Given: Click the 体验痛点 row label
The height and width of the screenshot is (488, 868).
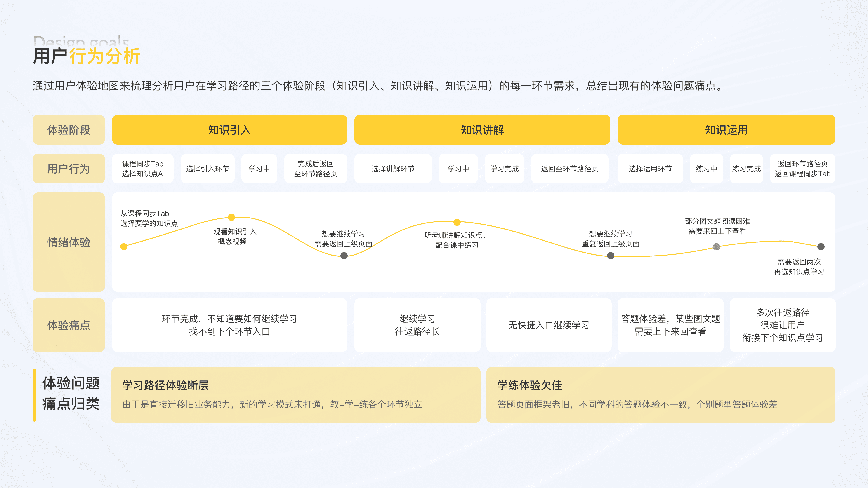Looking at the screenshot, I should click(68, 325).
